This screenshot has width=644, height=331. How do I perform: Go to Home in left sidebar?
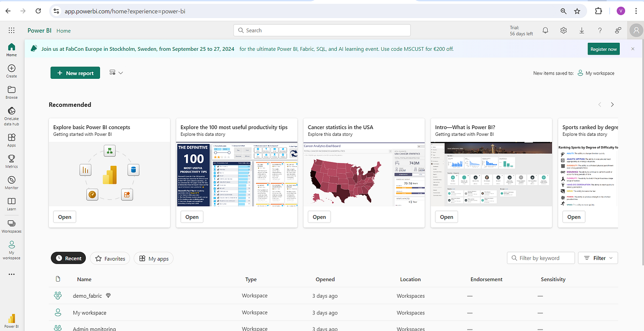[11, 50]
